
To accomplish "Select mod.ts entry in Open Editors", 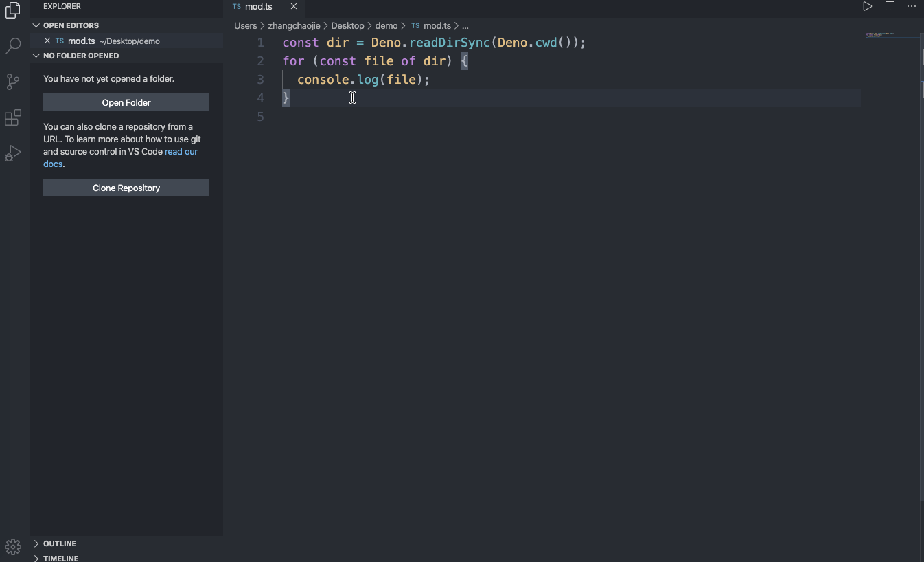I will [x=126, y=41].
